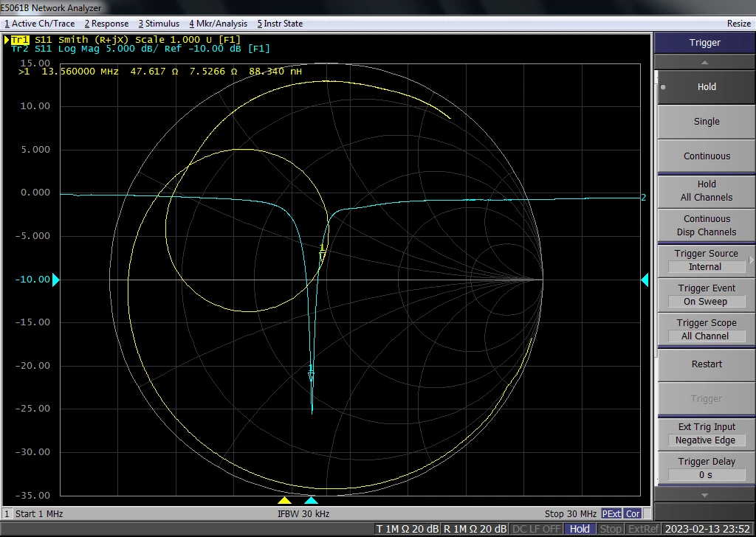The width and height of the screenshot is (756, 537).
Task: Open Trigger Source Internal submenu
Action: point(707,260)
